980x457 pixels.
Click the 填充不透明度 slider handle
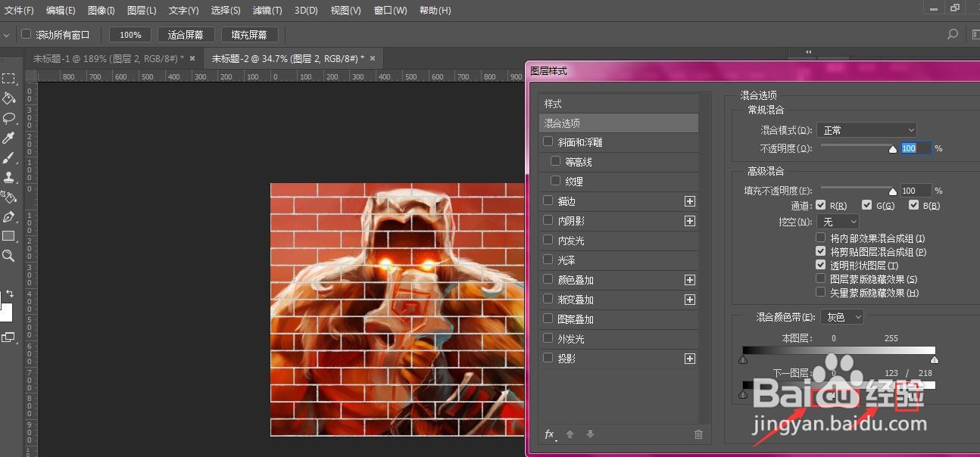pos(893,192)
